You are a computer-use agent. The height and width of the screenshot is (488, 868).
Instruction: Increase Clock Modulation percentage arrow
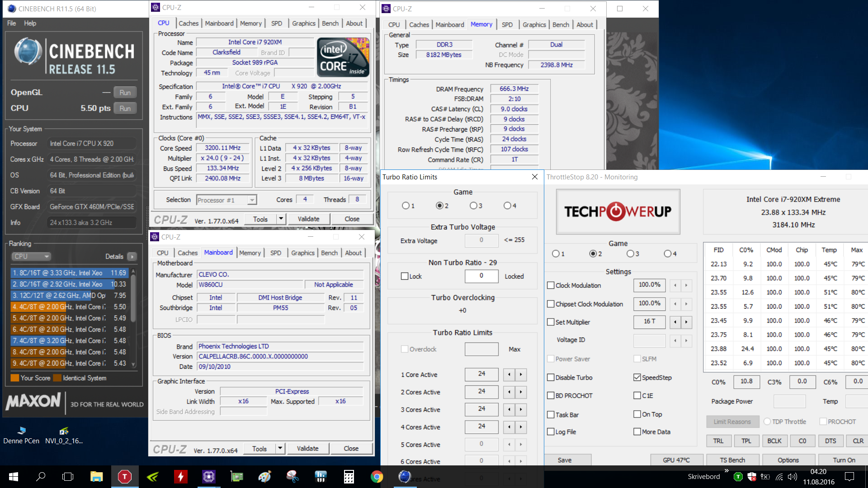point(686,286)
